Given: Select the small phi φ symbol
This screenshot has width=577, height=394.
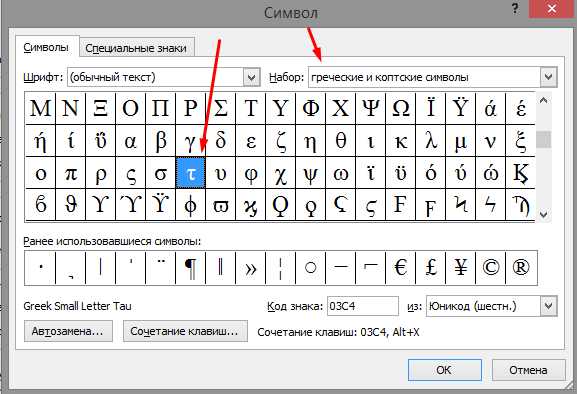Looking at the screenshot, I should [251, 173].
